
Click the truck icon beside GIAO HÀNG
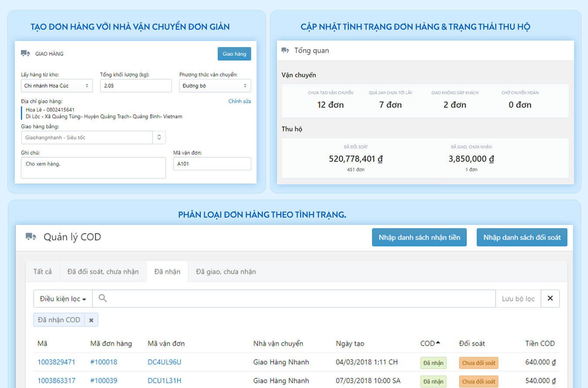(25, 54)
